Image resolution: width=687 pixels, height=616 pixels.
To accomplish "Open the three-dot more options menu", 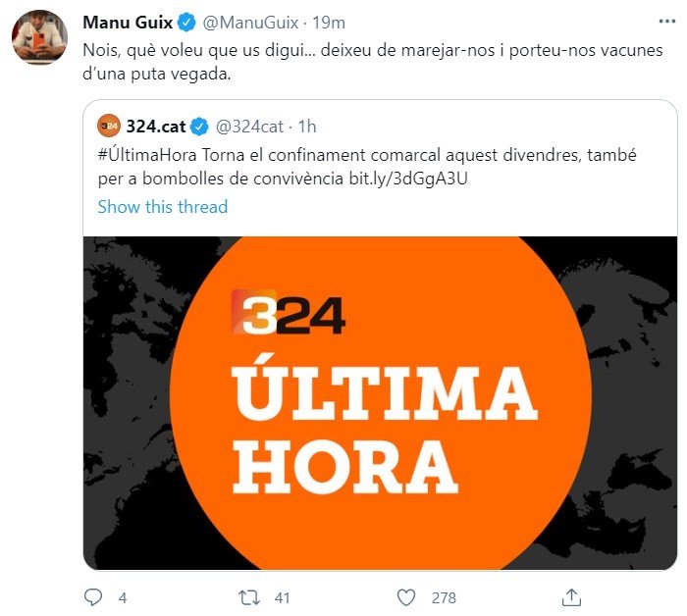I will [x=666, y=21].
